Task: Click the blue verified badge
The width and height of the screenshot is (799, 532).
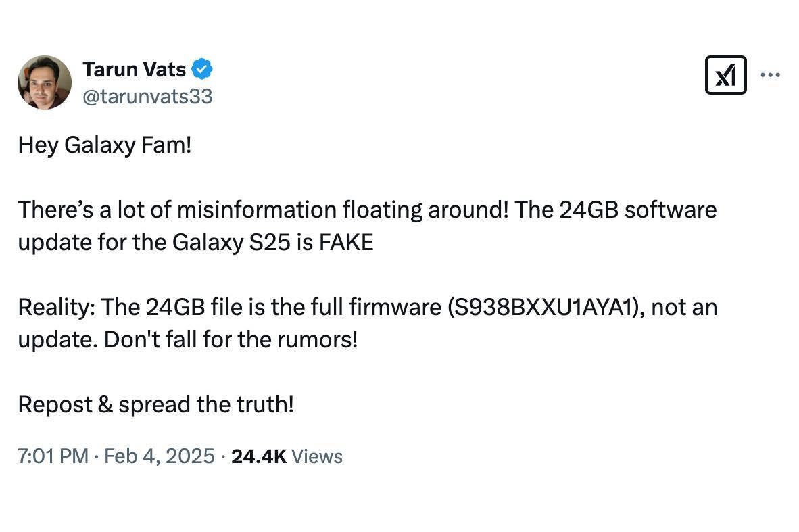Action: coord(203,69)
